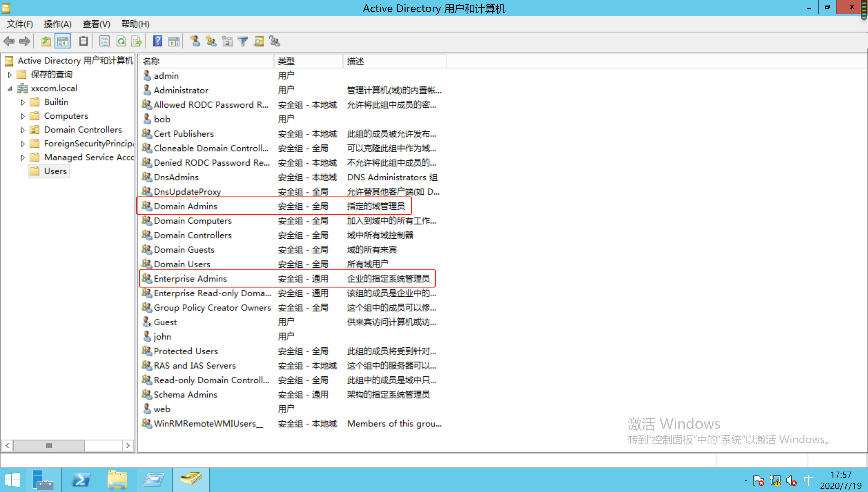Image resolution: width=868 pixels, height=492 pixels.
Task: Toggle the show/hide action pane icon
Action: (x=174, y=41)
